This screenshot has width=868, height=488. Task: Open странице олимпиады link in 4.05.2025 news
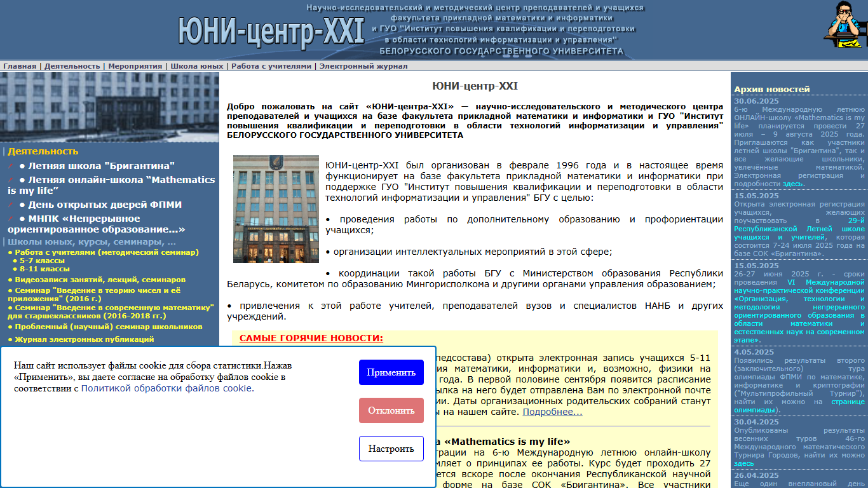click(x=799, y=405)
